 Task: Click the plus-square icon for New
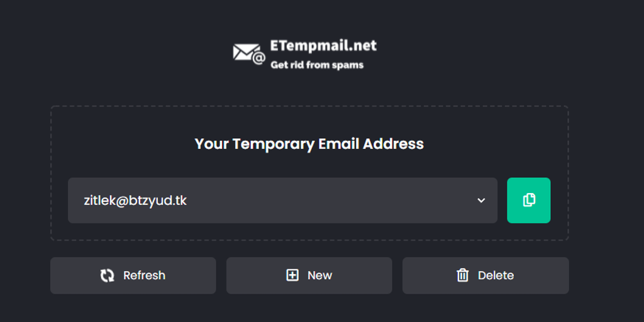click(x=292, y=275)
